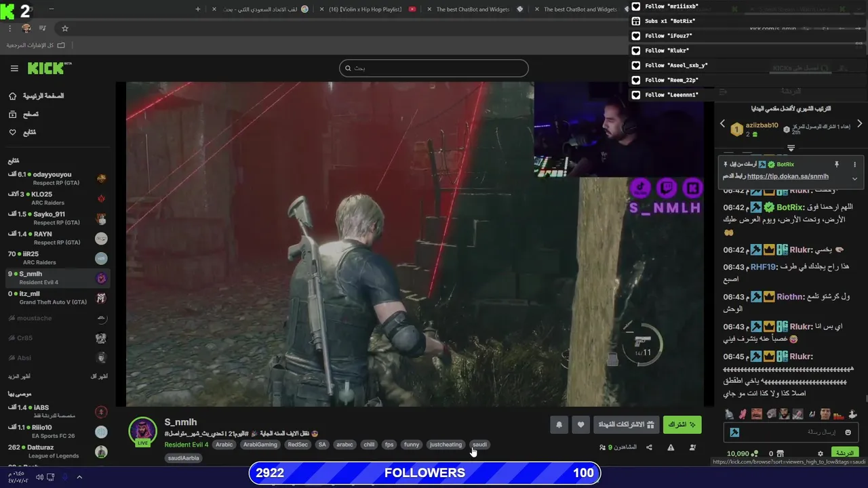868x488 pixels.
Task: Toggle notification bell for S_nmlh
Action: (x=559, y=425)
